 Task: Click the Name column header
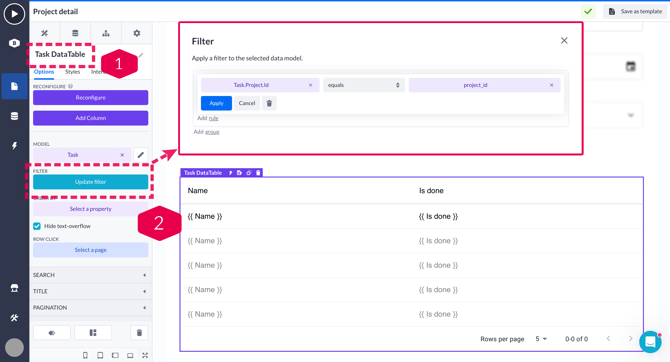coord(197,191)
